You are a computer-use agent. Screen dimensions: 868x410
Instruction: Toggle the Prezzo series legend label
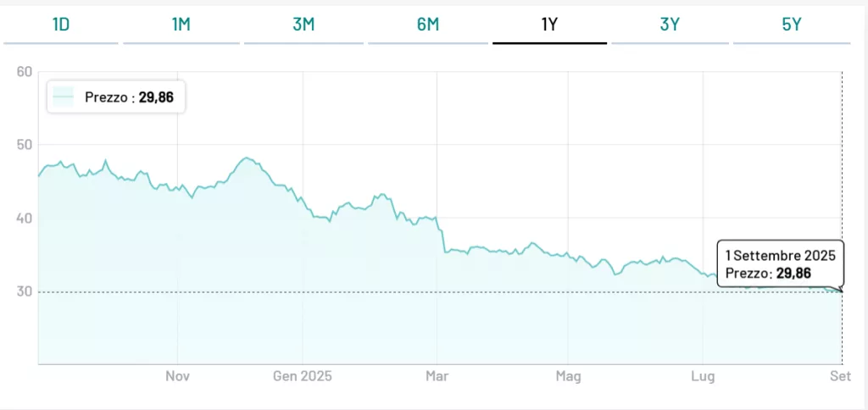coord(129,97)
